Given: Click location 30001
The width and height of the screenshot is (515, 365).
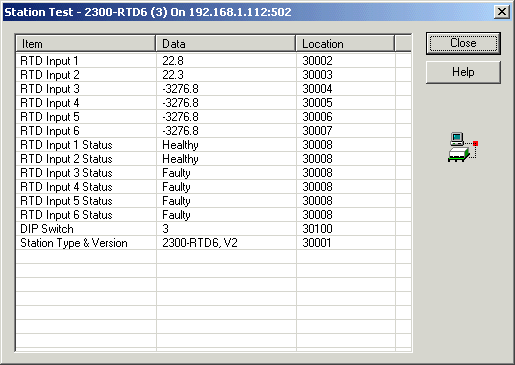Looking at the screenshot, I should 317,243.
